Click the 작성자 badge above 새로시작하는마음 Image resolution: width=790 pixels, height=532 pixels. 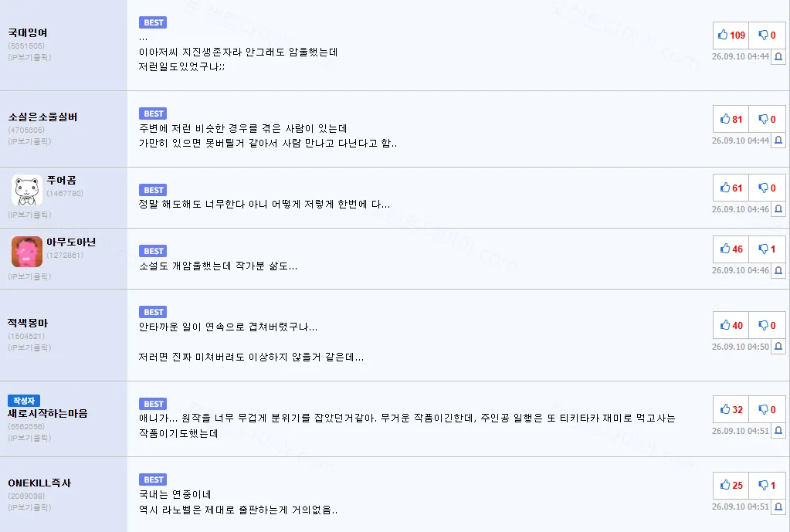(x=24, y=401)
